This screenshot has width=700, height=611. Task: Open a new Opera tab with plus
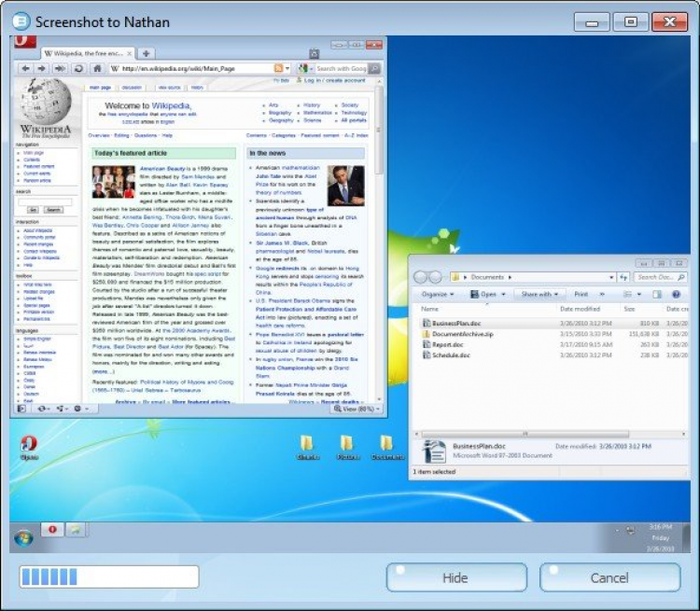[146, 53]
